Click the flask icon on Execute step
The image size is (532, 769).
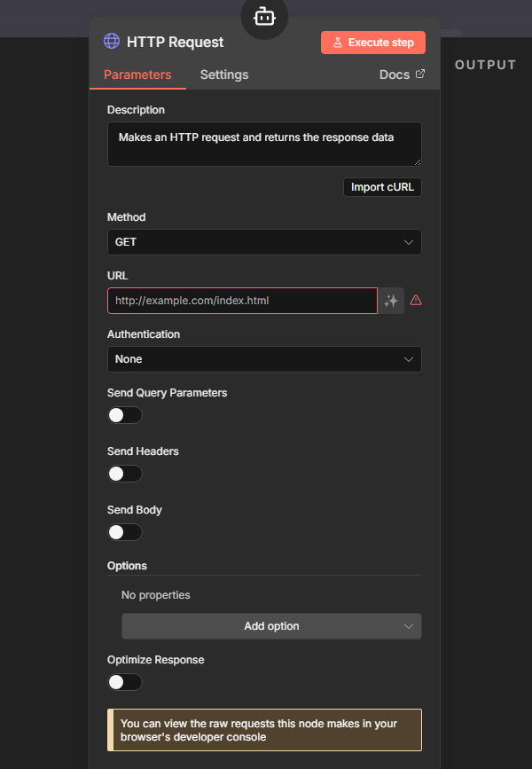point(338,43)
